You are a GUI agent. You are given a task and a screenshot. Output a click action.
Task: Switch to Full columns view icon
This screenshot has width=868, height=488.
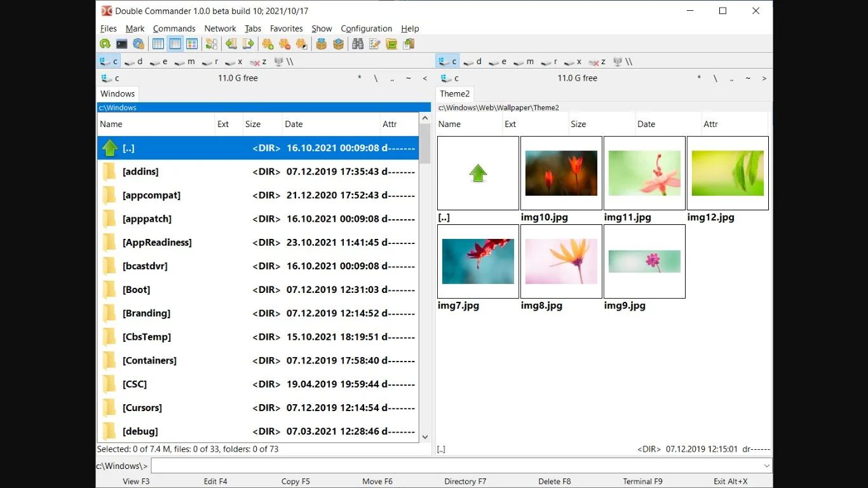tap(175, 44)
